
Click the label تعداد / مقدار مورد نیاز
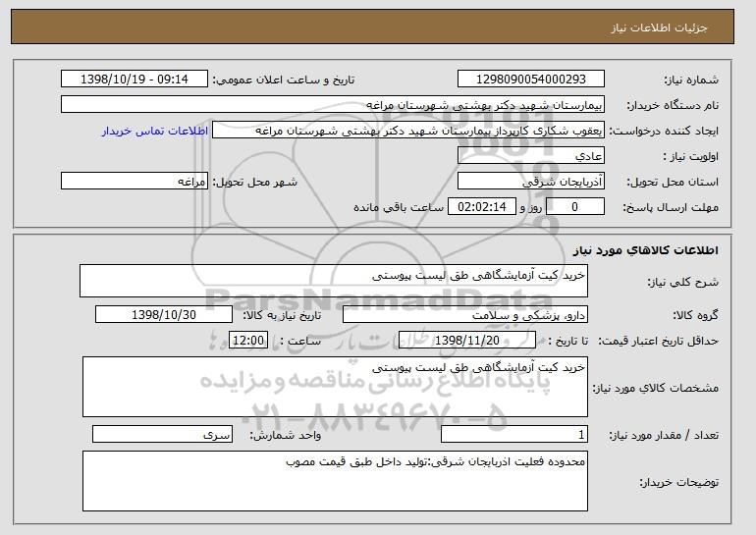pos(664,436)
